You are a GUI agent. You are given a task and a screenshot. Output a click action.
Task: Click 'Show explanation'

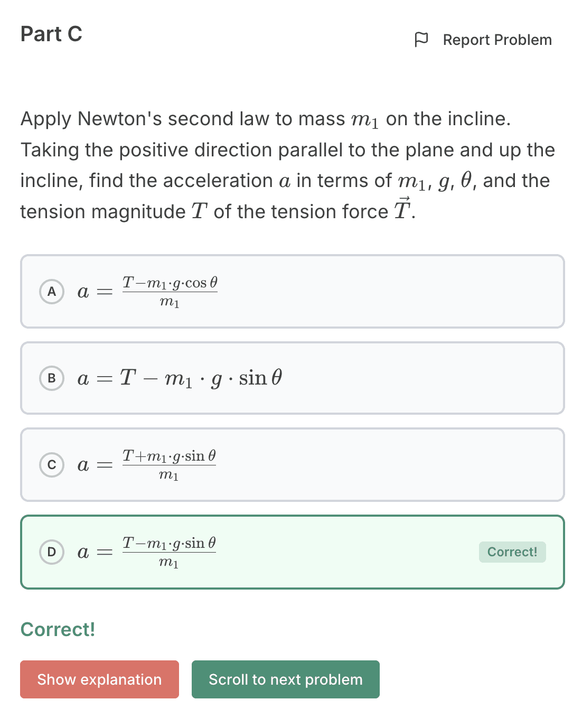pyautogui.click(x=99, y=680)
